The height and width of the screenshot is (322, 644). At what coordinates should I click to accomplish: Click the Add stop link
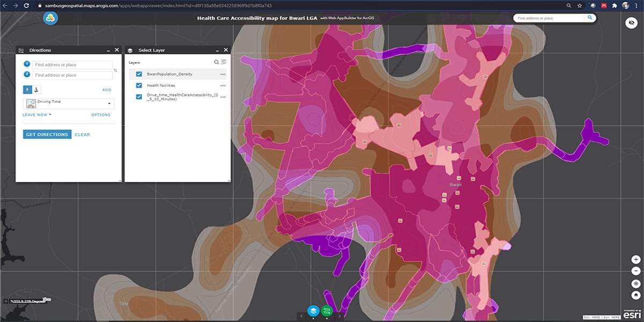click(x=106, y=90)
